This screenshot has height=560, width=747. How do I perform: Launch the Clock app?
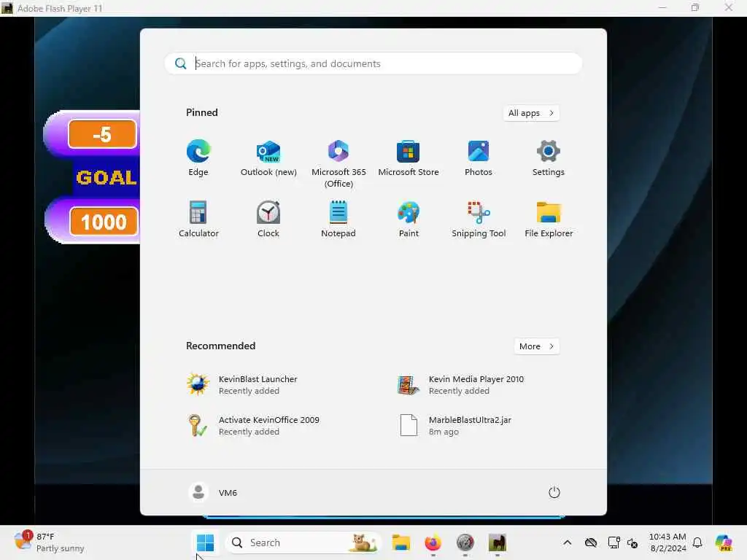[x=268, y=219]
